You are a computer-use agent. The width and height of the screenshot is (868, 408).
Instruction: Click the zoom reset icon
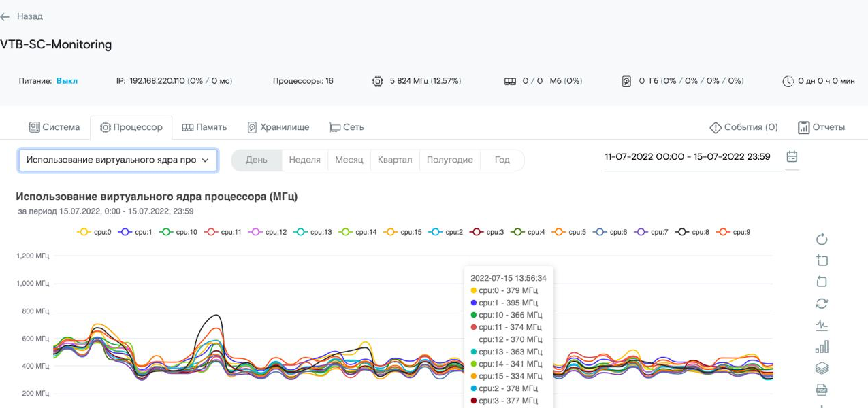pos(821,282)
